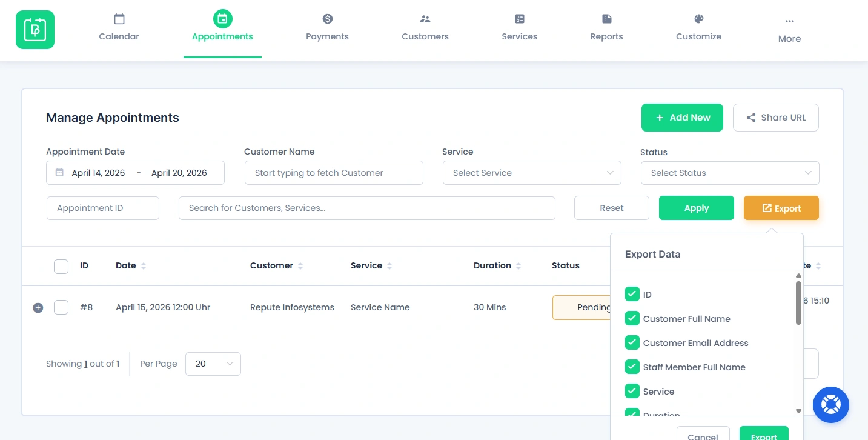Click scroll-down arrow in export list
Viewport: 868px width, 440px height.
point(798,412)
